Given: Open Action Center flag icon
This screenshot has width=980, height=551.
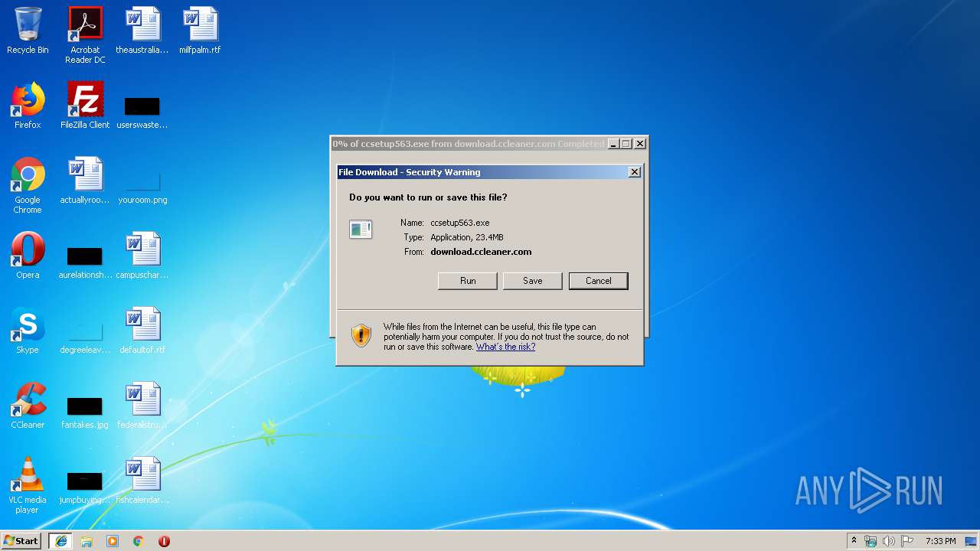Looking at the screenshot, I should point(907,541).
